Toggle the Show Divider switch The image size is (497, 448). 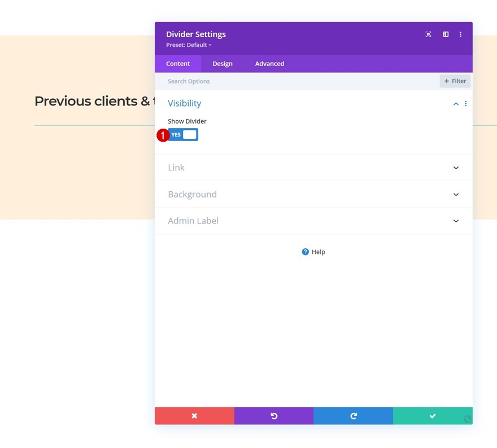pyautogui.click(x=183, y=134)
